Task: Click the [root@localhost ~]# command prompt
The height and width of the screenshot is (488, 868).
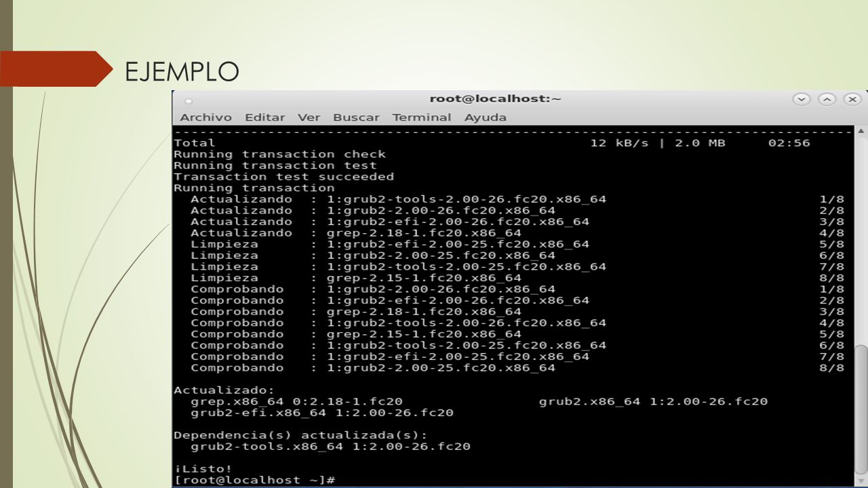Action: [x=254, y=480]
